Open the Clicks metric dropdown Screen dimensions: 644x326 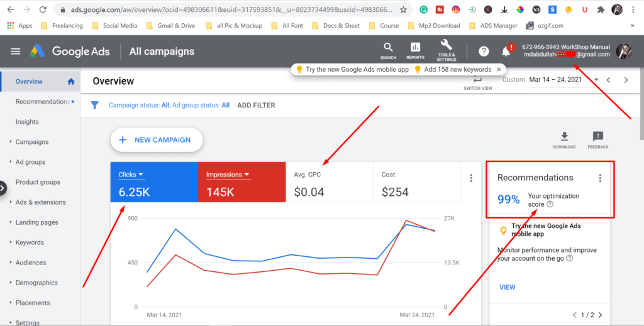click(x=131, y=175)
